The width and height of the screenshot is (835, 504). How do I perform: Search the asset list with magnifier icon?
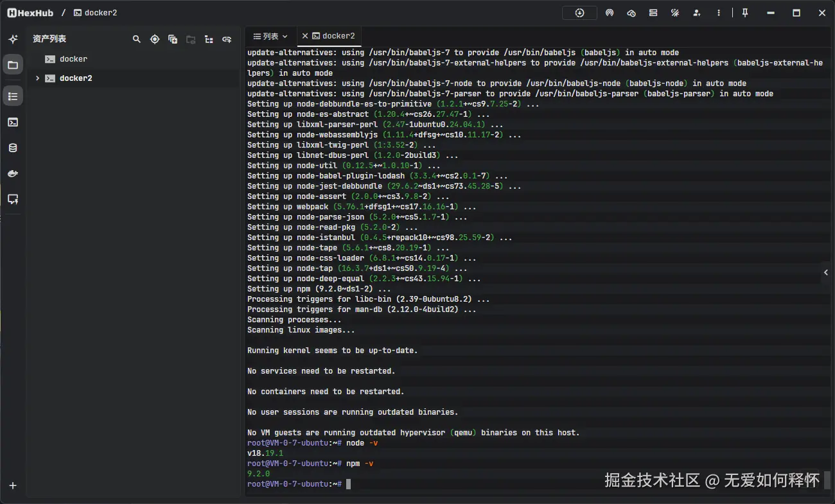[x=136, y=39]
